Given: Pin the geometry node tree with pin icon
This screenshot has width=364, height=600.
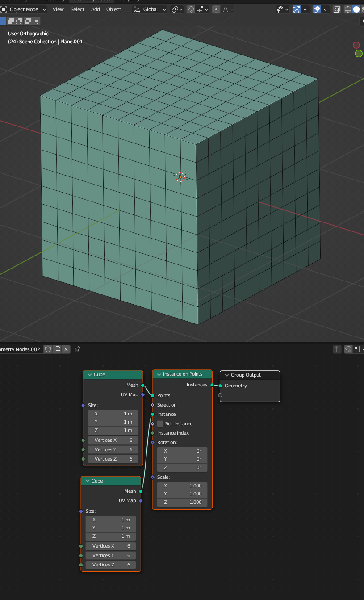Looking at the screenshot, I should pyautogui.click(x=77, y=349).
